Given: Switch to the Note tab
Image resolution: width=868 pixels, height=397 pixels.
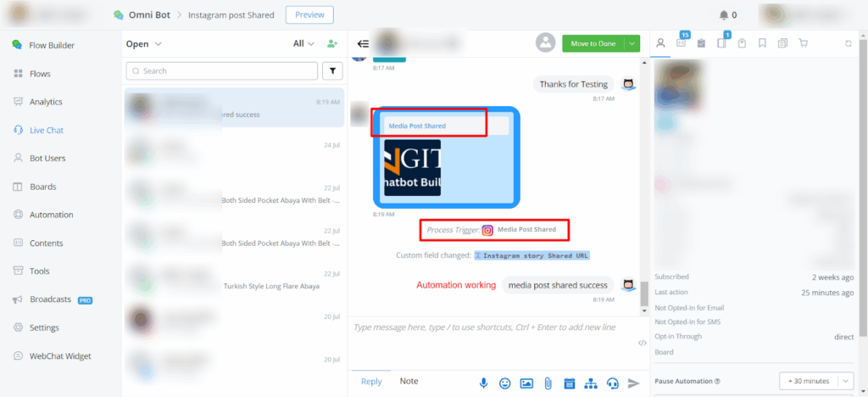Looking at the screenshot, I should click(409, 382).
